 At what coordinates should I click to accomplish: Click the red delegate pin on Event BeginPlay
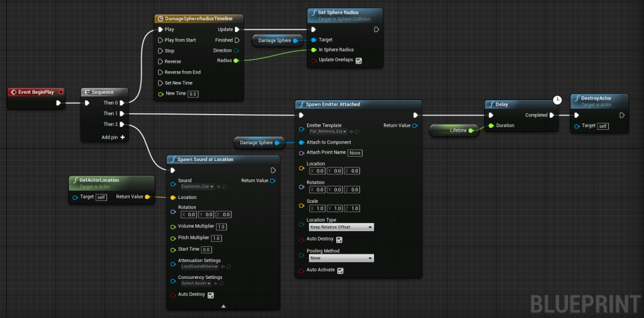60,92
